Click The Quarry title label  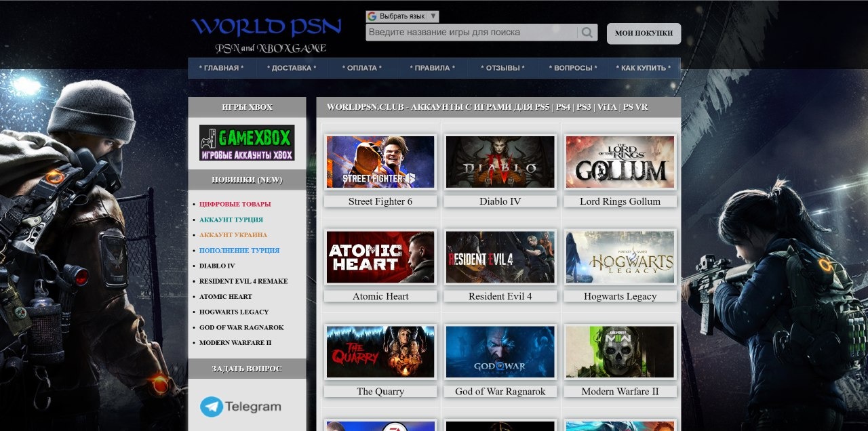click(380, 391)
